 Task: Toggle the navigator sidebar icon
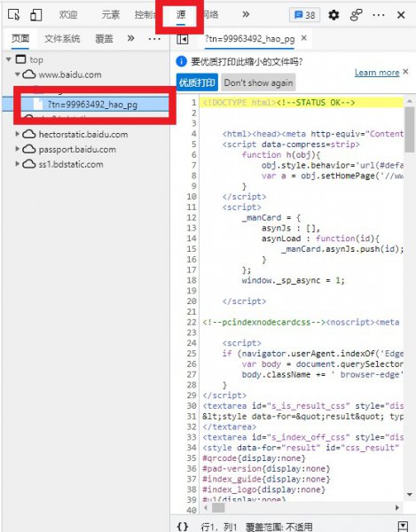[182, 39]
